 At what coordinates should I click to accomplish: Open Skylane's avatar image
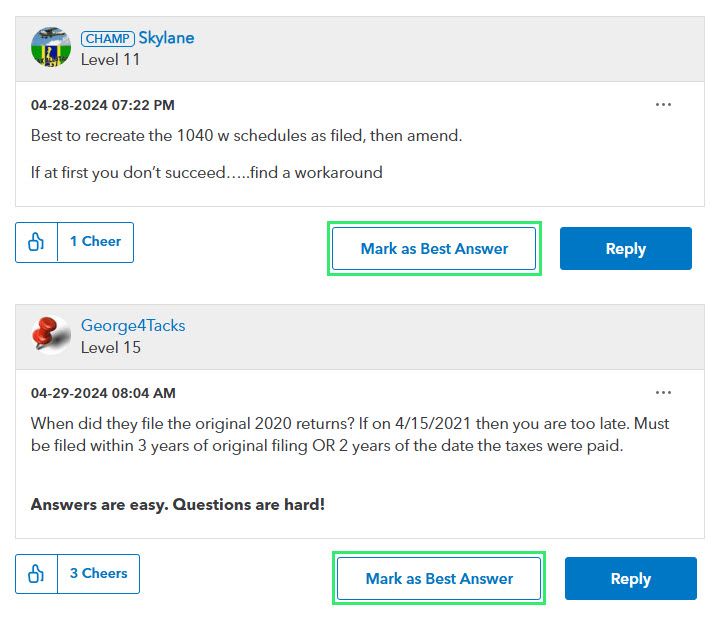tap(51, 47)
